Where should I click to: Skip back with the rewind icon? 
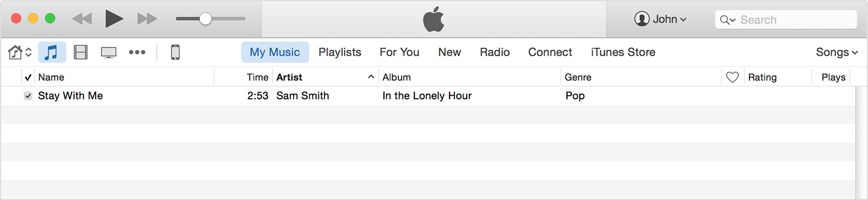pyautogui.click(x=82, y=19)
